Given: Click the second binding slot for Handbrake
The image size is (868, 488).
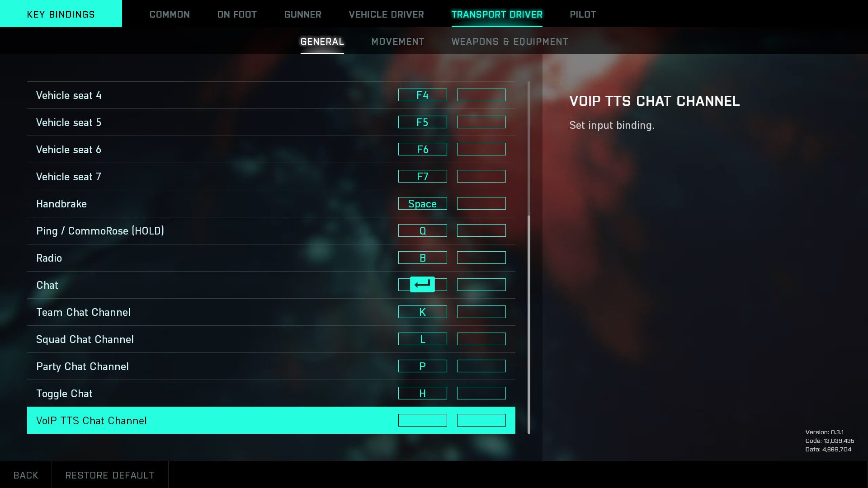Looking at the screenshot, I should coord(481,203).
